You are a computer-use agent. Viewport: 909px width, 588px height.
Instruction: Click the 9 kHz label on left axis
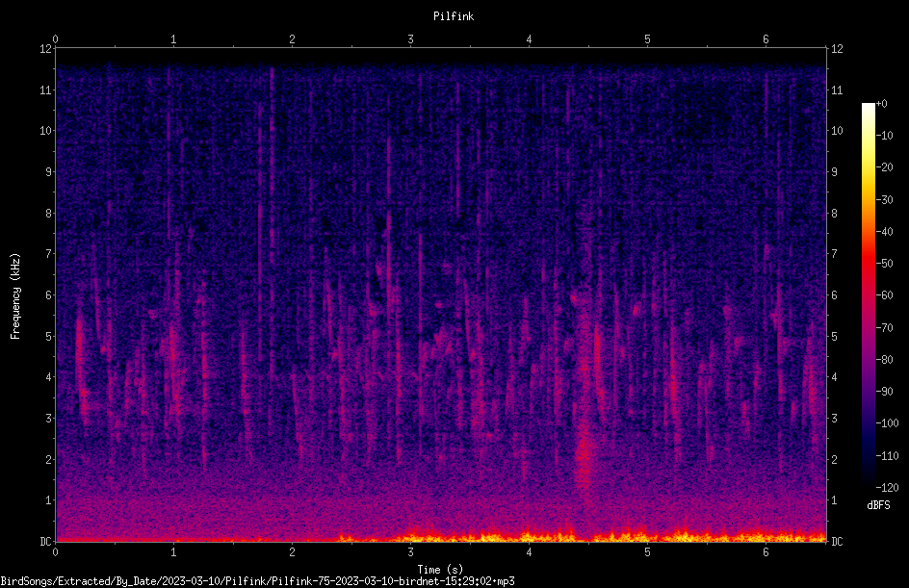[x=48, y=172]
